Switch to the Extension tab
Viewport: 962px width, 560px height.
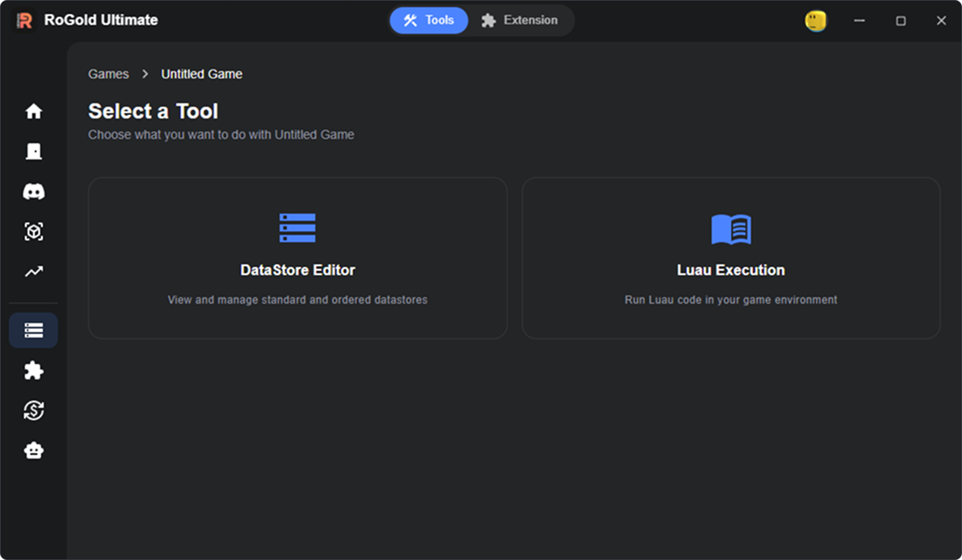[x=520, y=20]
